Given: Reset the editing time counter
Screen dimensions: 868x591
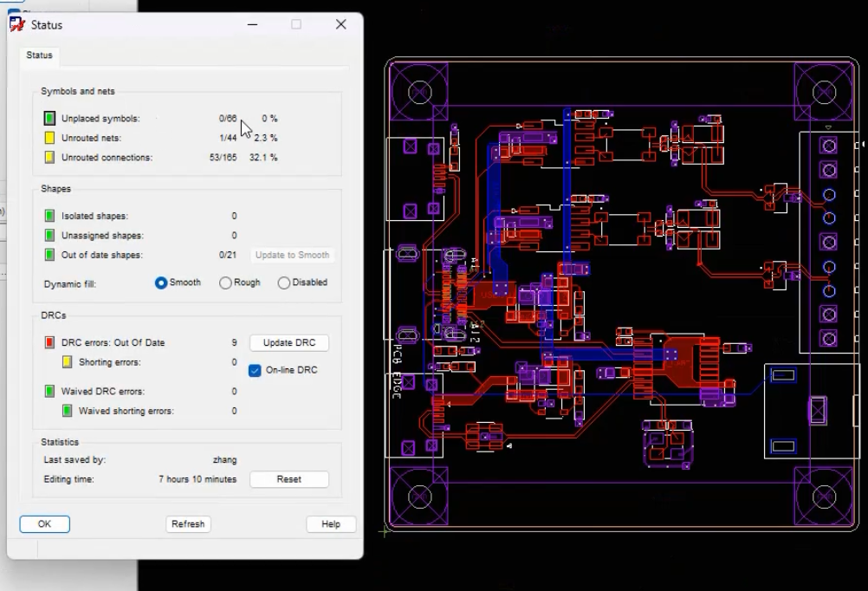Looking at the screenshot, I should pos(289,479).
